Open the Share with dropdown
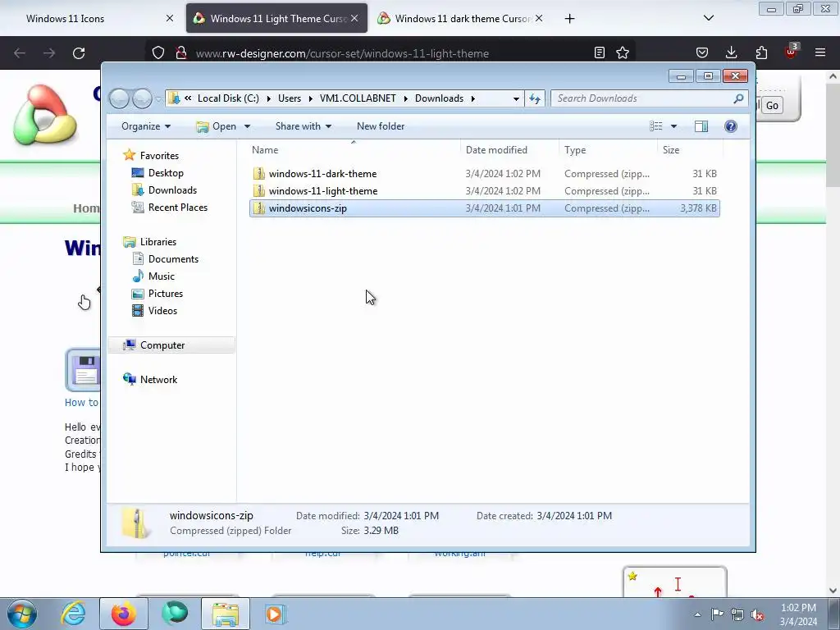840x630 pixels. (304, 126)
